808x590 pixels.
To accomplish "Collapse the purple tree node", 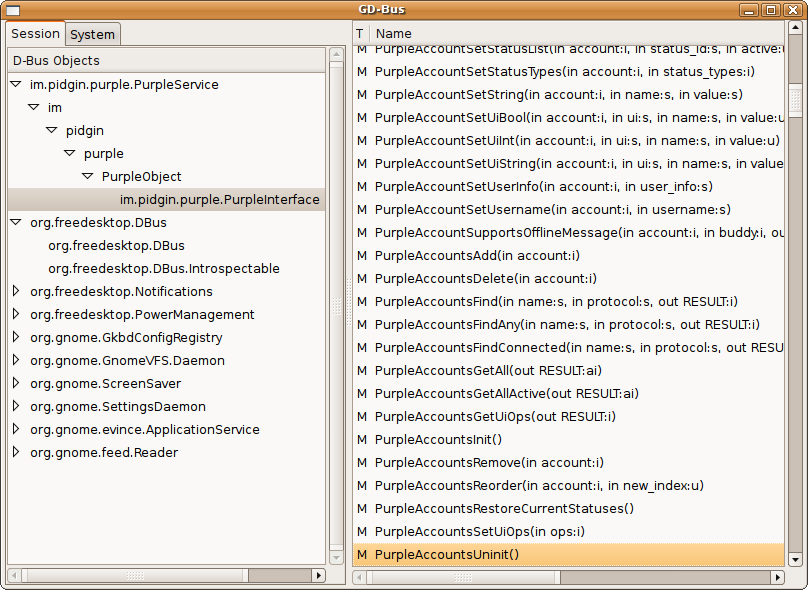I will pyautogui.click(x=70, y=153).
